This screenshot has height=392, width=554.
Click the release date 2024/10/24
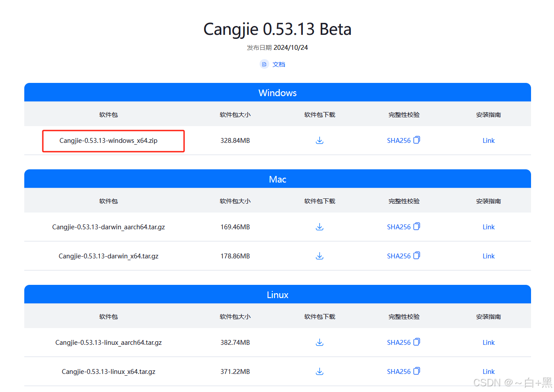click(x=291, y=48)
